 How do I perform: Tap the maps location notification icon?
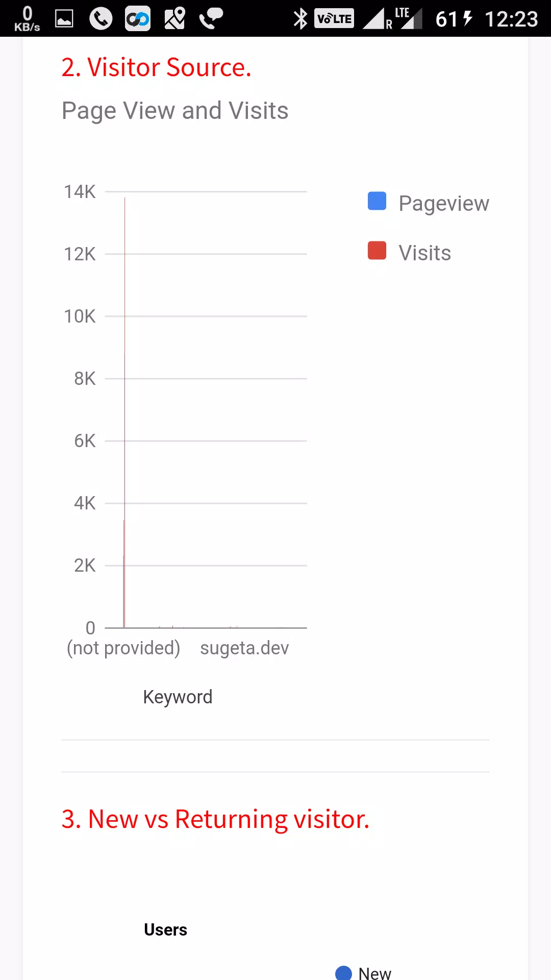point(174,19)
